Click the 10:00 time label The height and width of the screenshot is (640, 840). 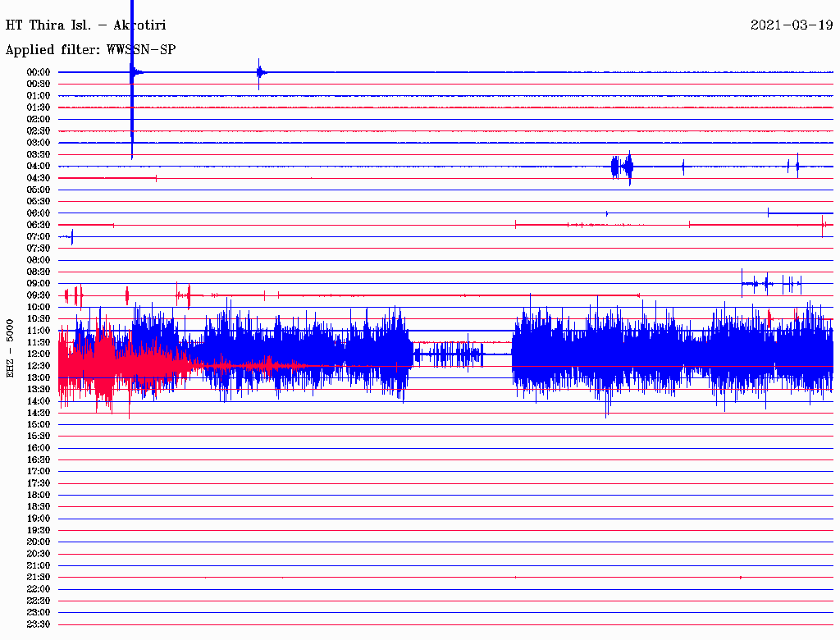pyautogui.click(x=39, y=307)
